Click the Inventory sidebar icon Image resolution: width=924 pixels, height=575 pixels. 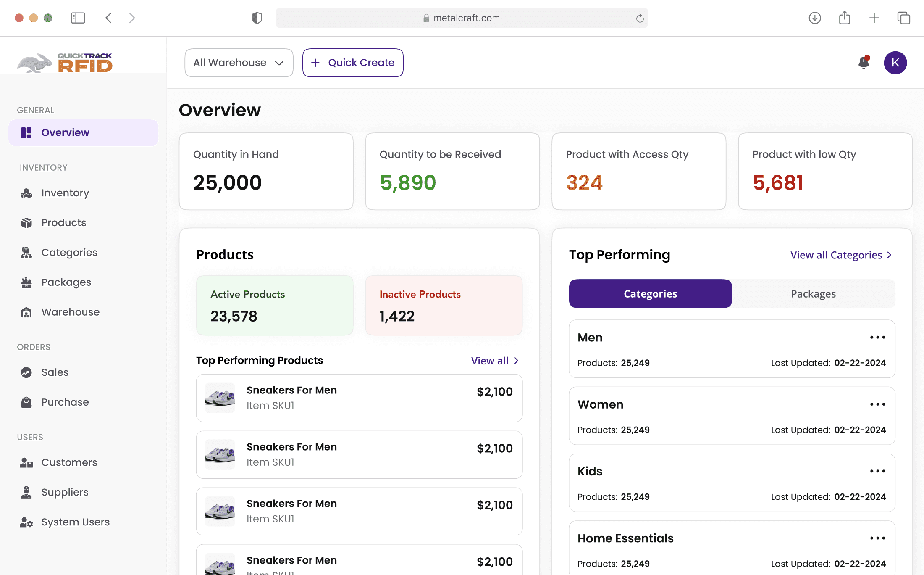(26, 193)
